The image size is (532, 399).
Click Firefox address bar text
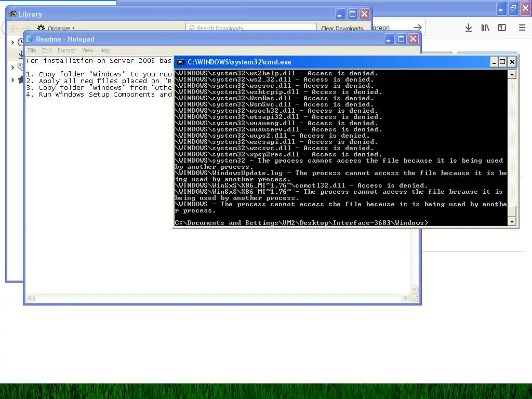tap(381, 28)
